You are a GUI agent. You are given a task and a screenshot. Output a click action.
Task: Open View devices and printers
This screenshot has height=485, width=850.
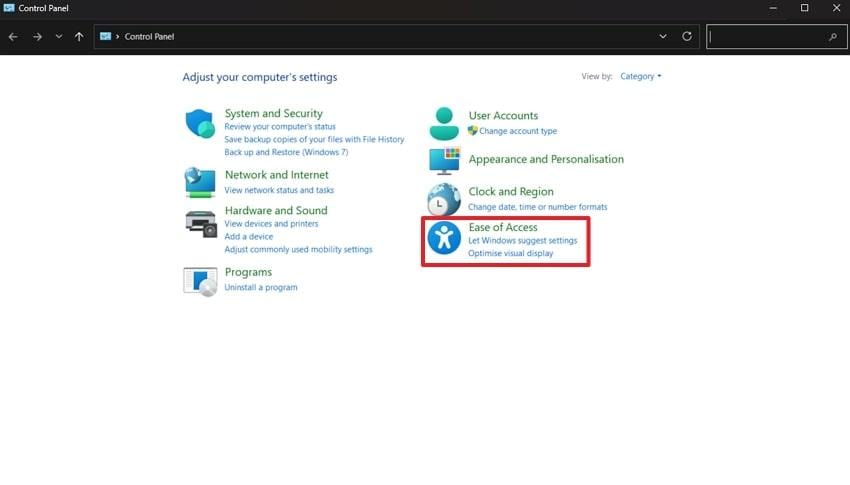click(271, 224)
